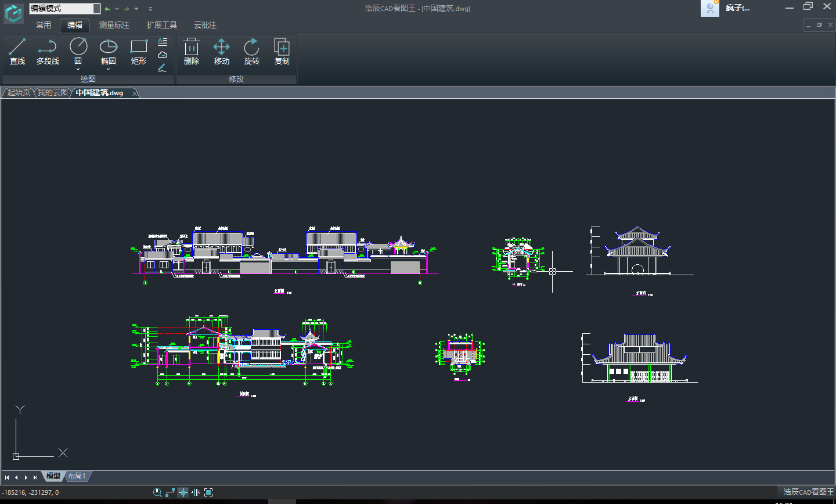Image resolution: width=836 pixels, height=504 pixels.
Task: Click the redo arrow
Action: tap(127, 9)
